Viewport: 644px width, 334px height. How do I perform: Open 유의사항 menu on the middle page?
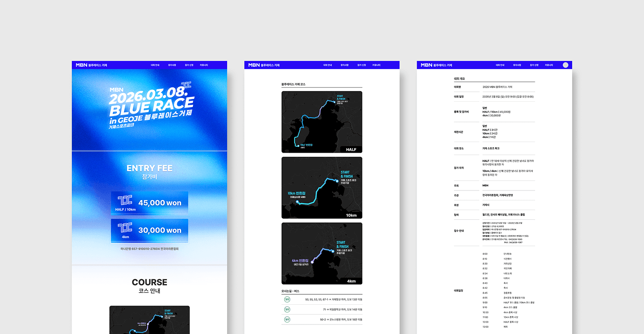(345, 65)
